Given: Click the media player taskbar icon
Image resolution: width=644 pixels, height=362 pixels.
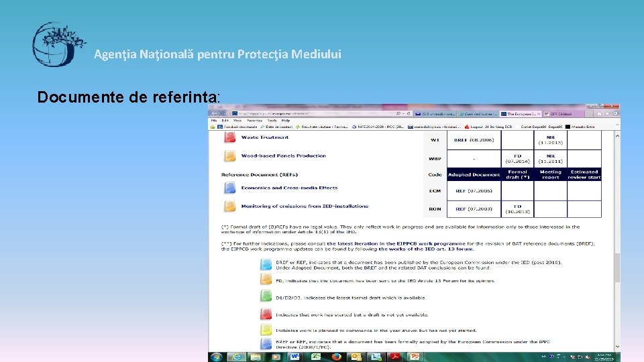Looking at the screenshot, I should click(276, 357).
